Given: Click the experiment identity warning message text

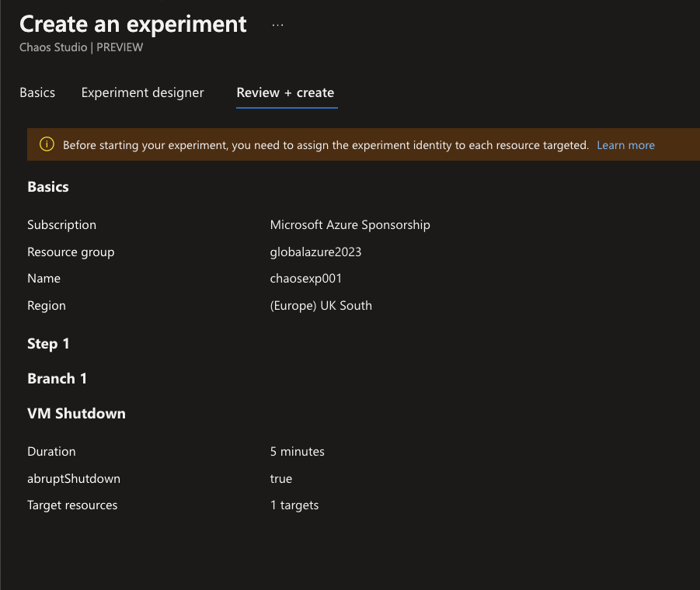Looking at the screenshot, I should tap(326, 145).
